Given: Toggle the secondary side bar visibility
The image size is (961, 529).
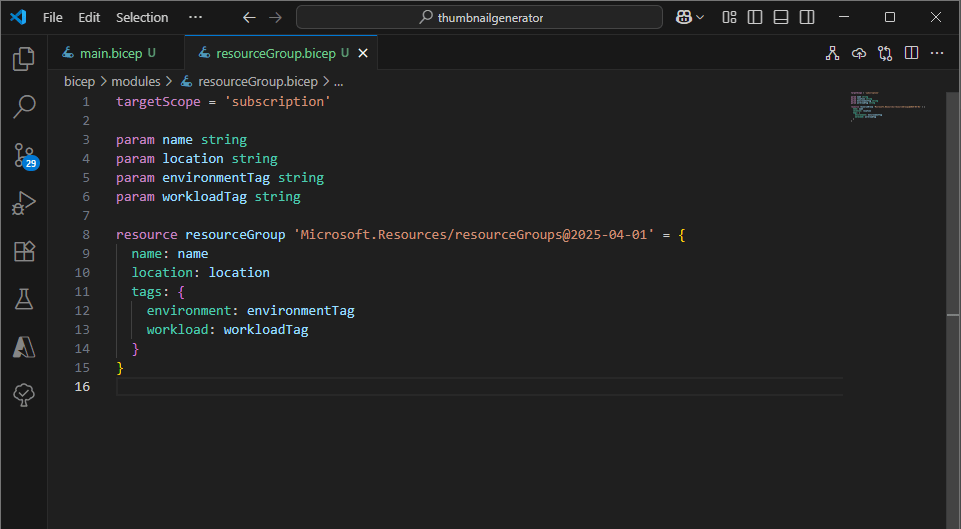Looking at the screenshot, I should pos(807,17).
